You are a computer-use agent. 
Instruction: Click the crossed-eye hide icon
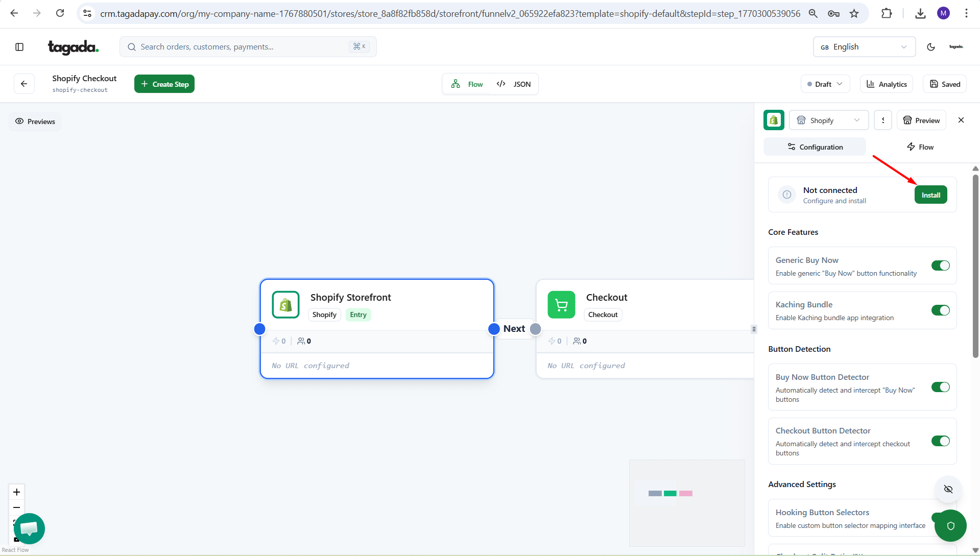point(948,489)
